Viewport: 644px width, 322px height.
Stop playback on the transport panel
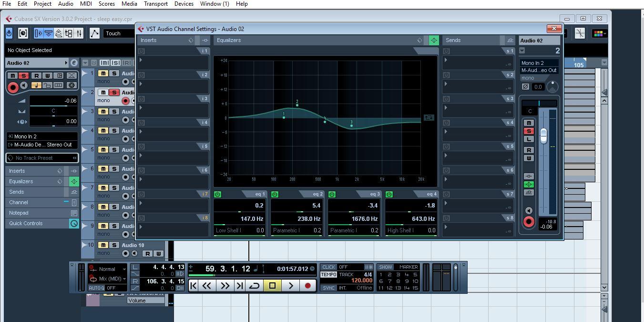[x=272, y=286]
